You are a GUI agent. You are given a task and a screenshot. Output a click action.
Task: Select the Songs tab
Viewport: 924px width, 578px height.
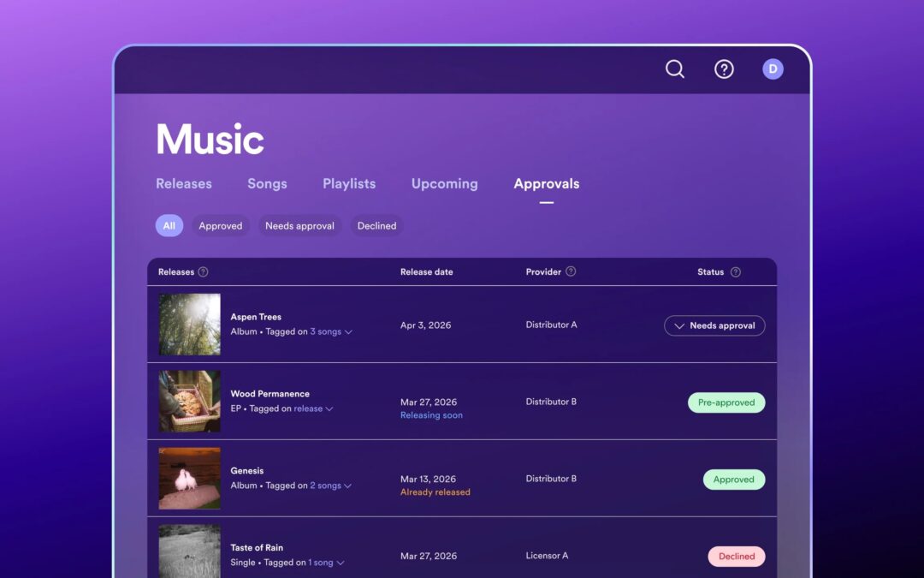click(x=266, y=183)
